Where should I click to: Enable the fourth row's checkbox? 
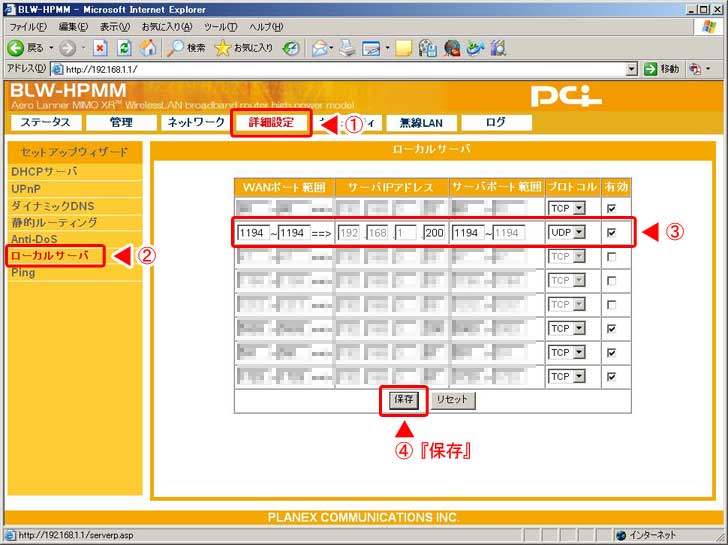coord(612,281)
